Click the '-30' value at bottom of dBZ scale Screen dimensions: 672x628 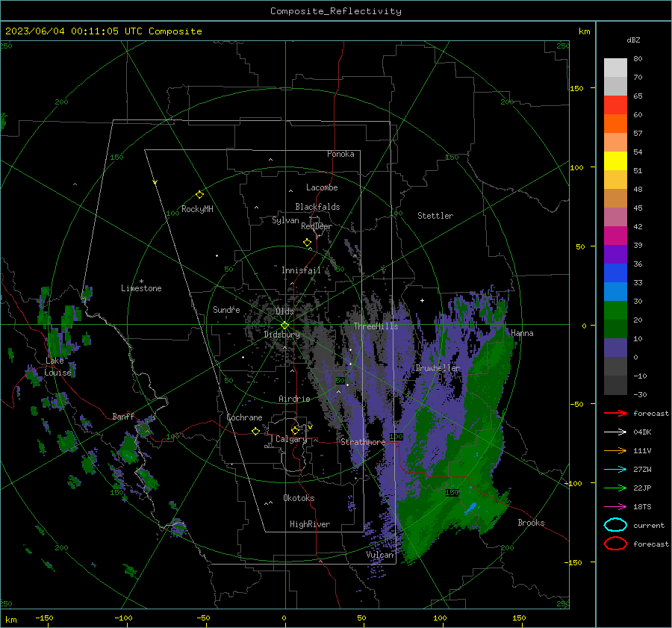(640, 394)
